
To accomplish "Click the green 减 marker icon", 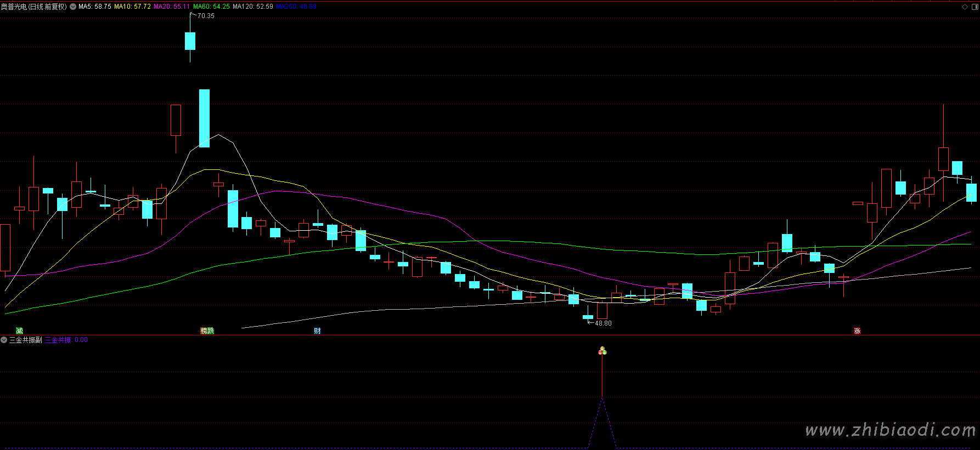I will coord(20,331).
